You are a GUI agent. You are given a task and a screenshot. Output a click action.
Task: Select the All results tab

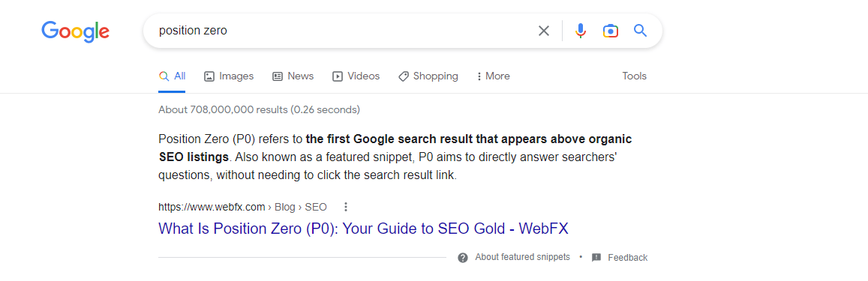coord(172,76)
